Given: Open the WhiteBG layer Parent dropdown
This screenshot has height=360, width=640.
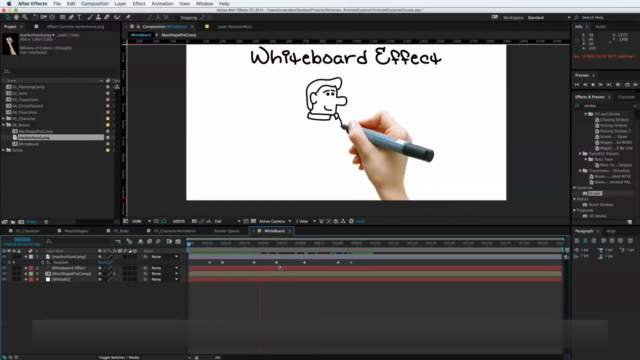Looking at the screenshot, I should coord(165,280).
